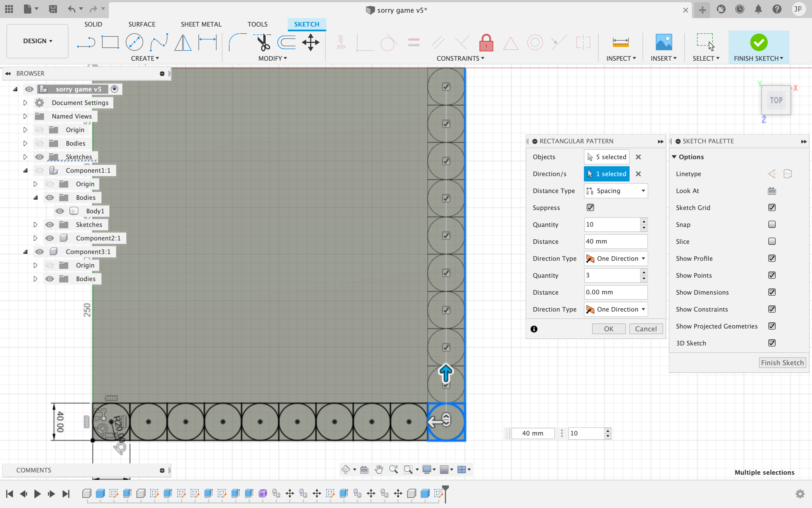
Task: Enable the Slice checkbox
Action: pos(772,241)
